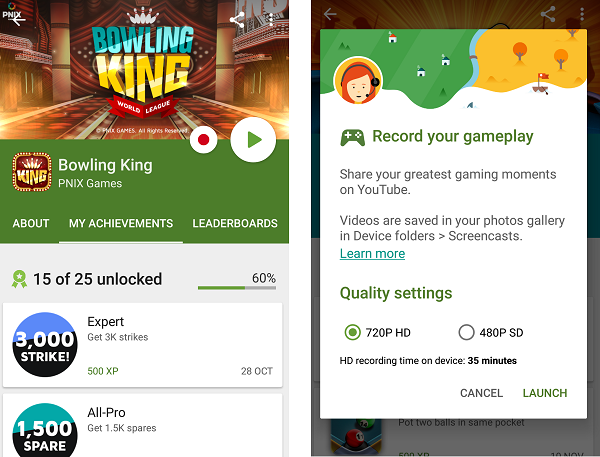
Task: Tap the share icon on Bowling King banner
Action: click(237, 20)
